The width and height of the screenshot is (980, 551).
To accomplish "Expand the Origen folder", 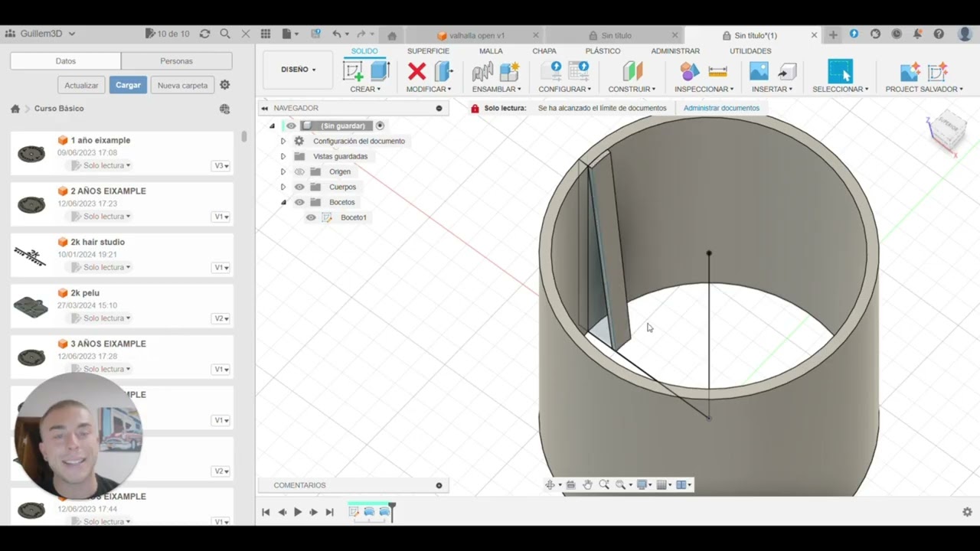I will [283, 171].
